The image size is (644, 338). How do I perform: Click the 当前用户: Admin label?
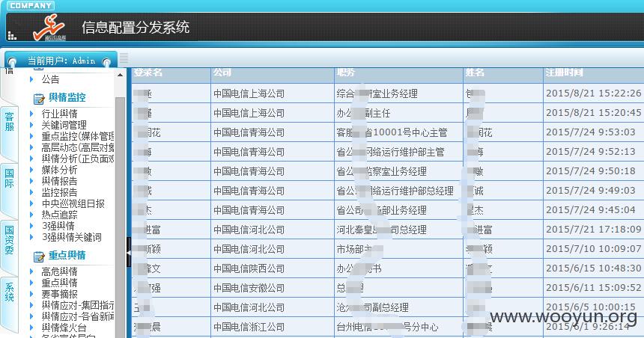coord(61,61)
